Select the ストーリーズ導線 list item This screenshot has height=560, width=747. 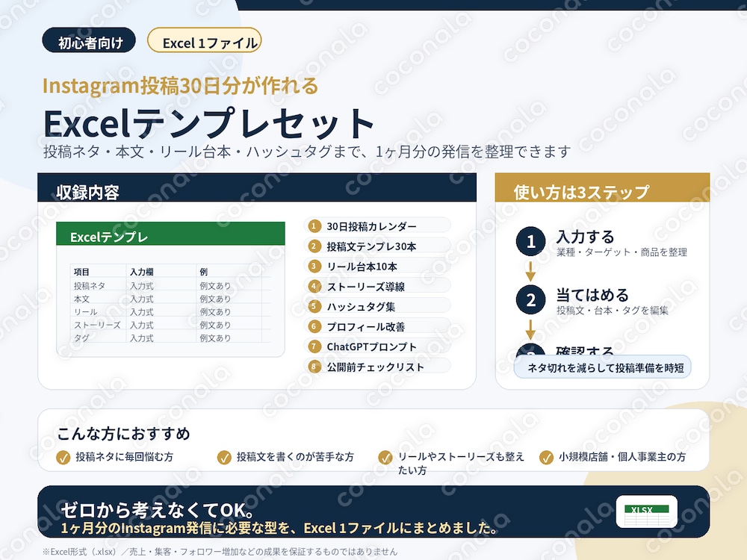376,286
